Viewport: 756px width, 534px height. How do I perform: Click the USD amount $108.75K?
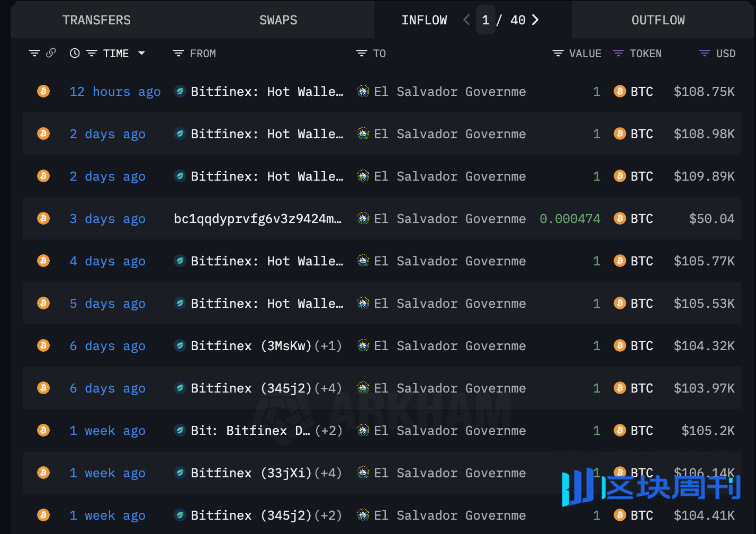click(704, 92)
